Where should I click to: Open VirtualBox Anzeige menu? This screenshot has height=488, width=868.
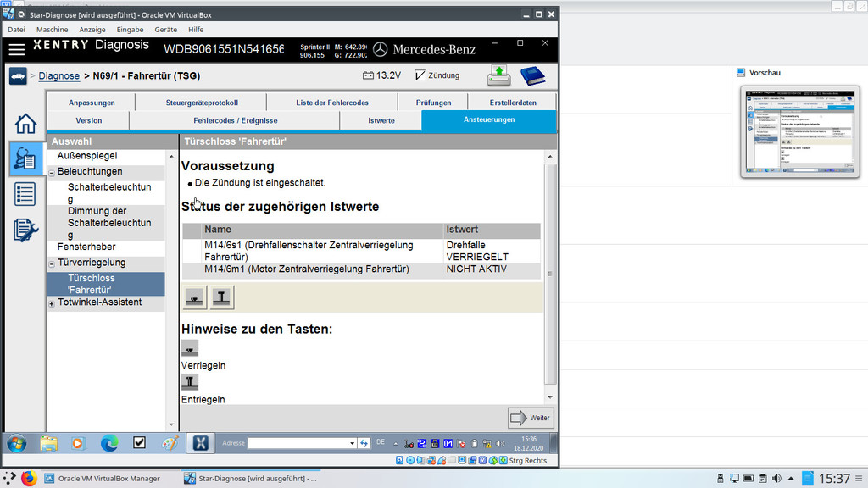(x=92, y=30)
